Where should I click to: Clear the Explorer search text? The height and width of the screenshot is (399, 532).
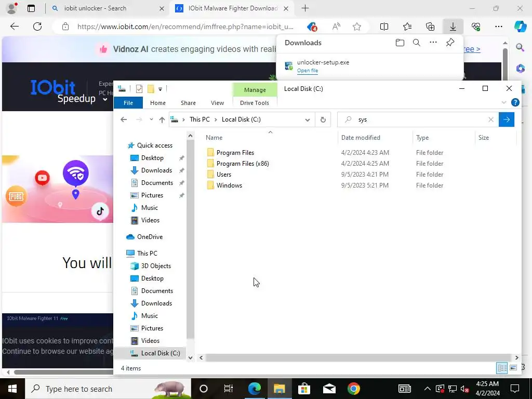click(490, 119)
